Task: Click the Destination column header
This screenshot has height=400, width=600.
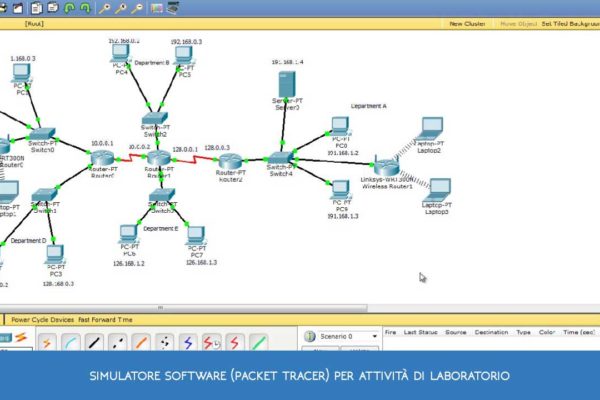Action: [x=491, y=332]
